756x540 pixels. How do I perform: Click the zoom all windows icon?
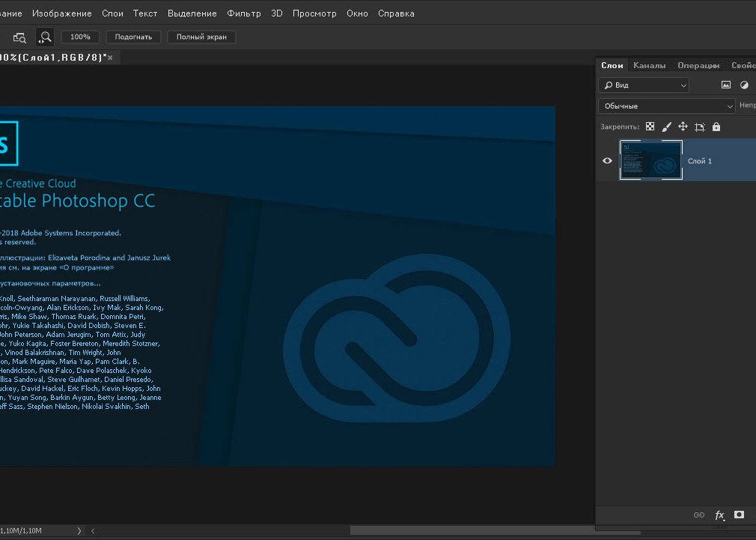click(20, 37)
